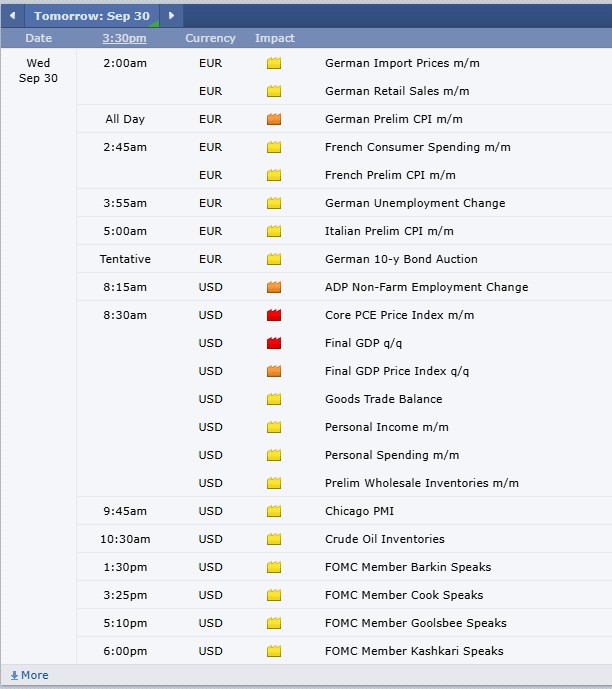Screen dimensions: 612x689
Task: Click impact icon for FOMC Member Barkin Speaks
Action: tap(274, 567)
